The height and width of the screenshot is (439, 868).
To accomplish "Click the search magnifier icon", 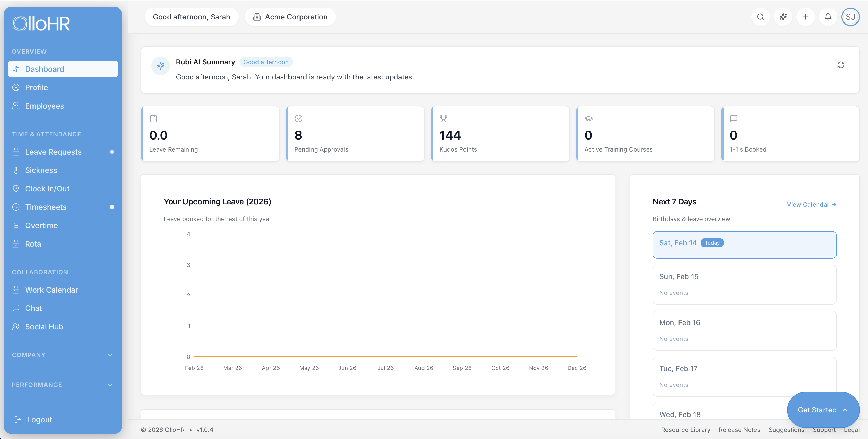I will tap(760, 17).
